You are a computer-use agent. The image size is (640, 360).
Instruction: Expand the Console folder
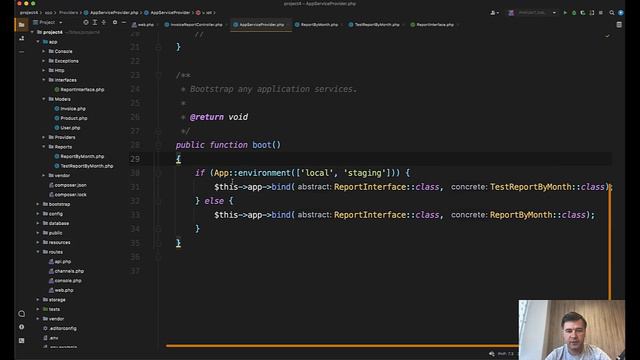point(44,51)
